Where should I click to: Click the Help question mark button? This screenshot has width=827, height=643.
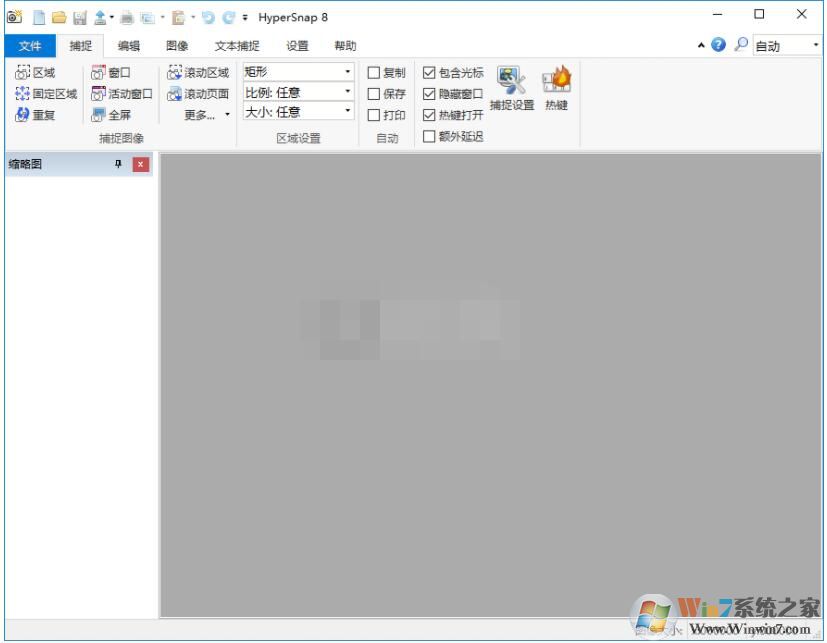point(718,44)
